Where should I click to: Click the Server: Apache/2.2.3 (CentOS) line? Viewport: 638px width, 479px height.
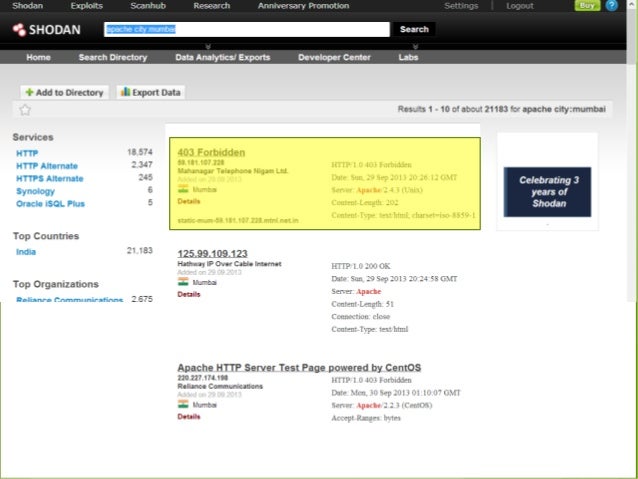(382, 405)
